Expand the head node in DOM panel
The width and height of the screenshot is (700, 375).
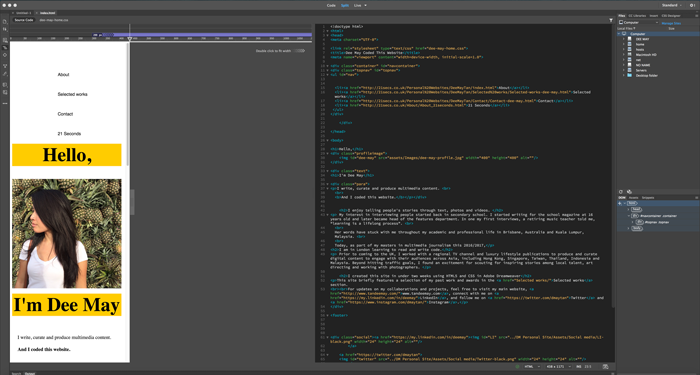point(629,209)
